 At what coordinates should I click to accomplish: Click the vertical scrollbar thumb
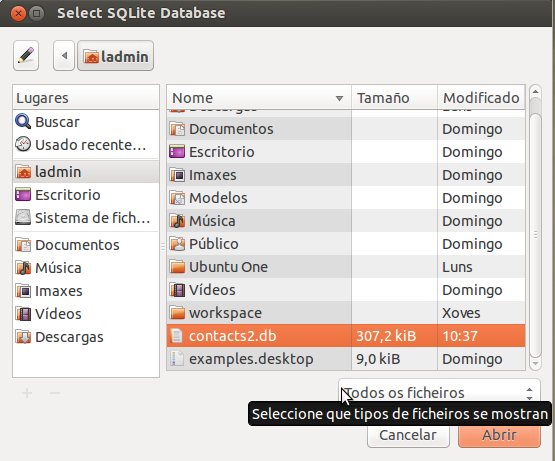535,234
